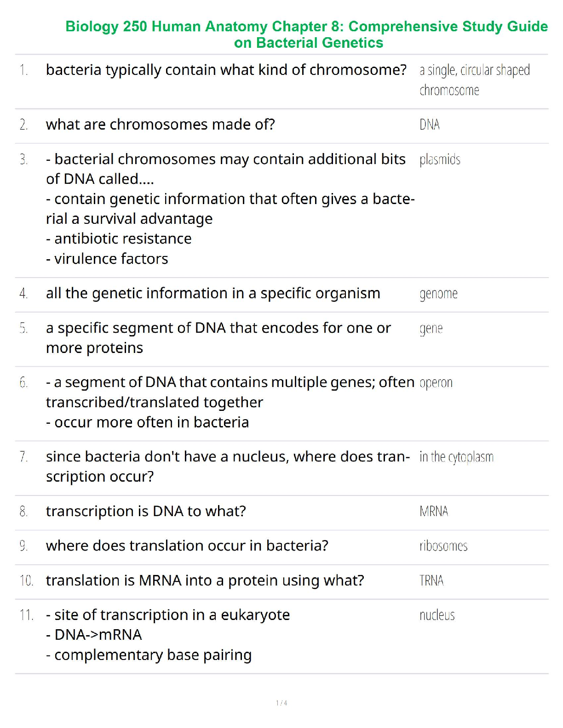The image size is (563, 728).
Task: Click the 'gene' answer text
Action: click(431, 328)
